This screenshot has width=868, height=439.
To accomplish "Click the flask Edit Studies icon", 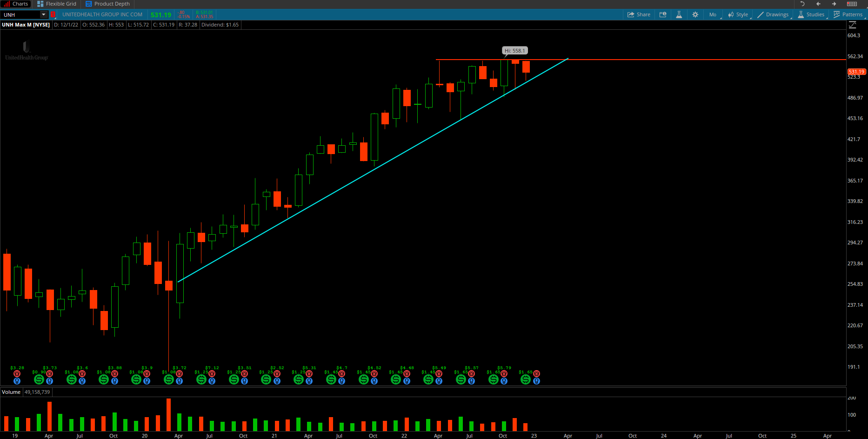I will [679, 14].
